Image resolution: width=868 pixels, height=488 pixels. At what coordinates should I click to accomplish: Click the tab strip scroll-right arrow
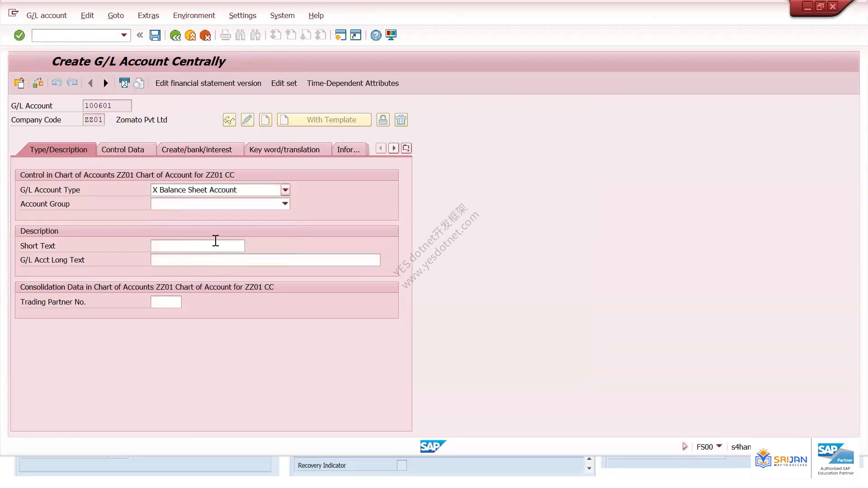[x=393, y=148]
